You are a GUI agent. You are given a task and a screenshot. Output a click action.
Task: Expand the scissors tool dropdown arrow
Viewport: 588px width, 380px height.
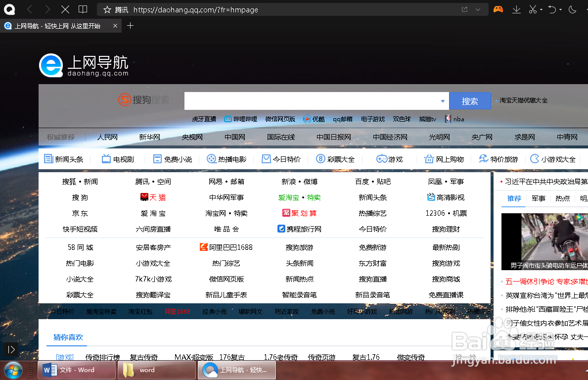(541, 10)
